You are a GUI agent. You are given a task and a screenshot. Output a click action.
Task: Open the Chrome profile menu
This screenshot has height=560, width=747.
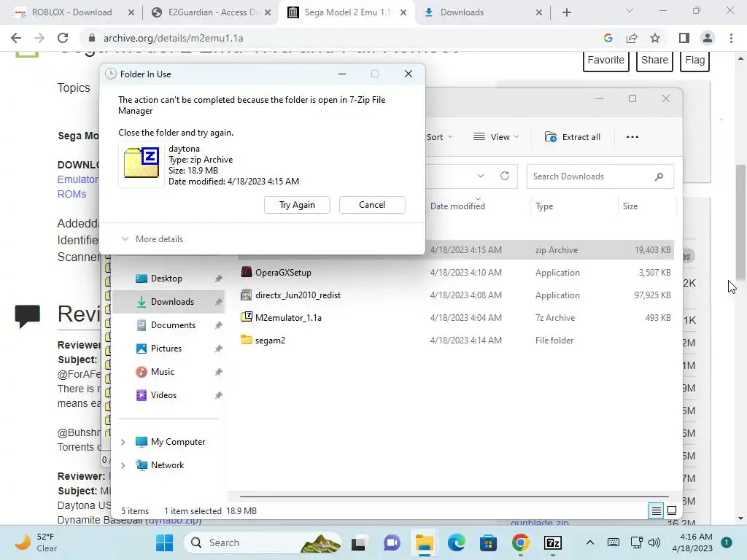click(x=708, y=38)
